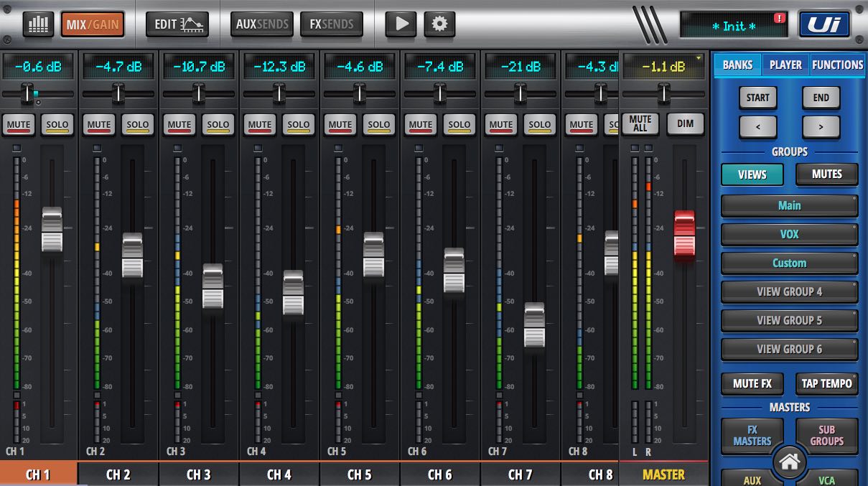Select the CH 1 channel label strip
The image size is (868, 486).
click(38, 475)
